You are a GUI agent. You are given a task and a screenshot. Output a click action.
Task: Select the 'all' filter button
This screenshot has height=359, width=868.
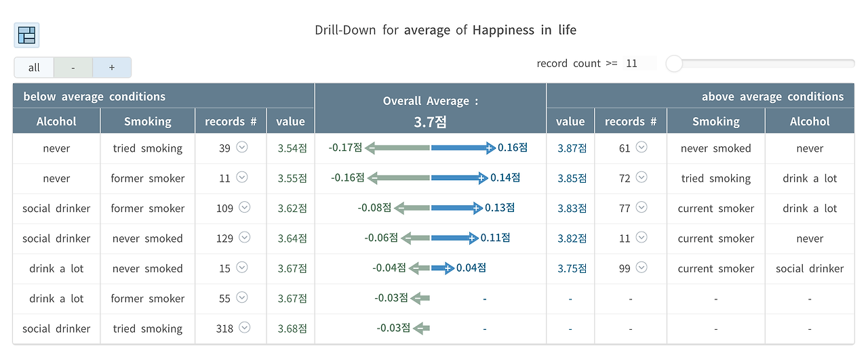(34, 68)
